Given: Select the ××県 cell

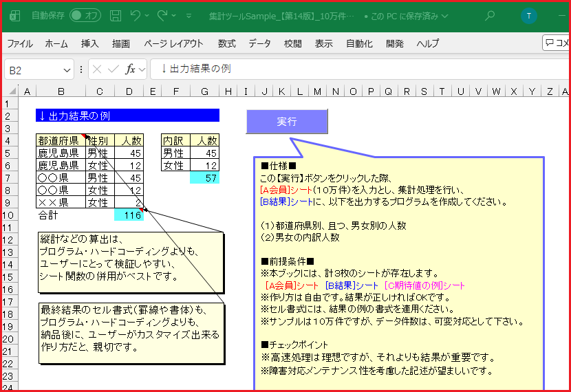Looking at the screenshot, I should pyautogui.click(x=61, y=202).
